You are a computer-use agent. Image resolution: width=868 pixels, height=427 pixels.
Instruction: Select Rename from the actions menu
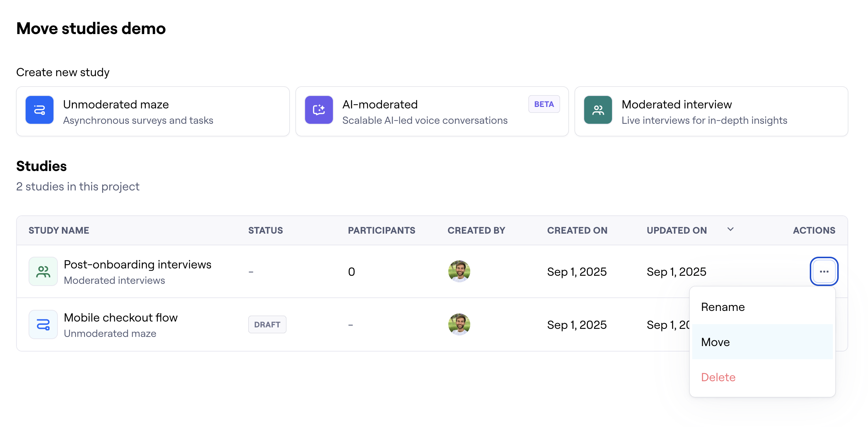723,307
